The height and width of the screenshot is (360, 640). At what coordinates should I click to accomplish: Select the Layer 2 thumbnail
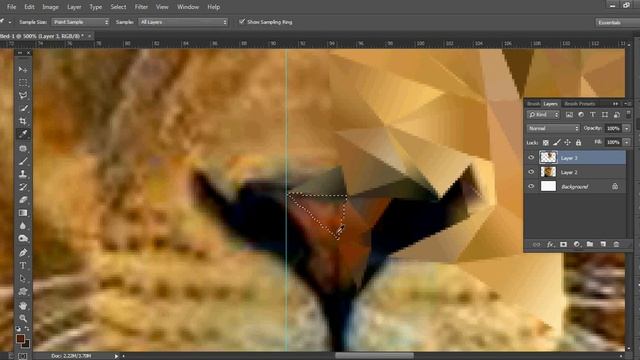548,172
